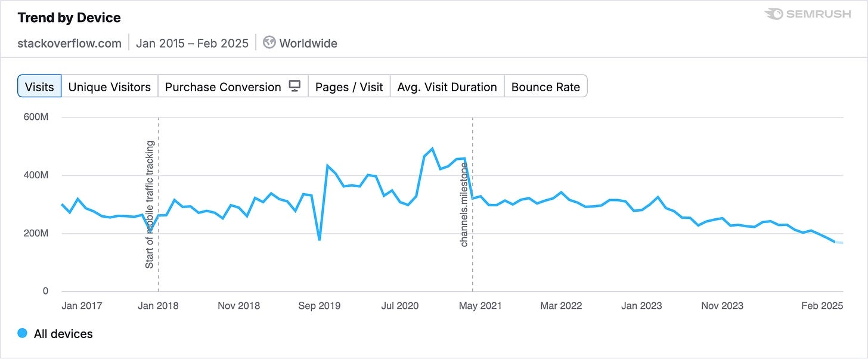Click the Trend by Device heading
The height and width of the screenshot is (359, 868).
[x=69, y=18]
